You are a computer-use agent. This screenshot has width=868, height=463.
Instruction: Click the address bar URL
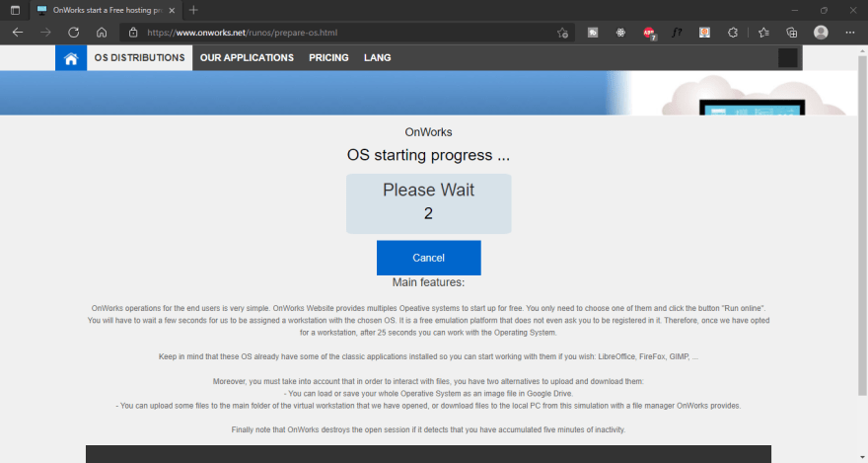[x=242, y=33]
